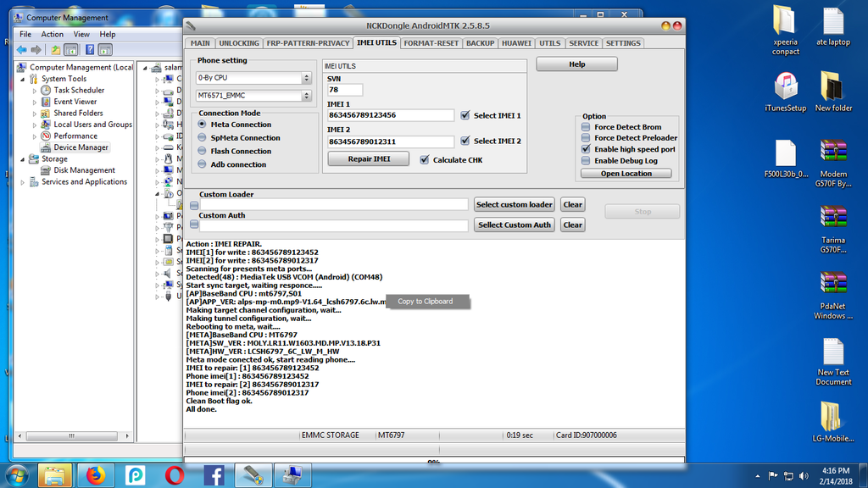Expand Shared Folders tree node

pyautogui.click(x=34, y=114)
